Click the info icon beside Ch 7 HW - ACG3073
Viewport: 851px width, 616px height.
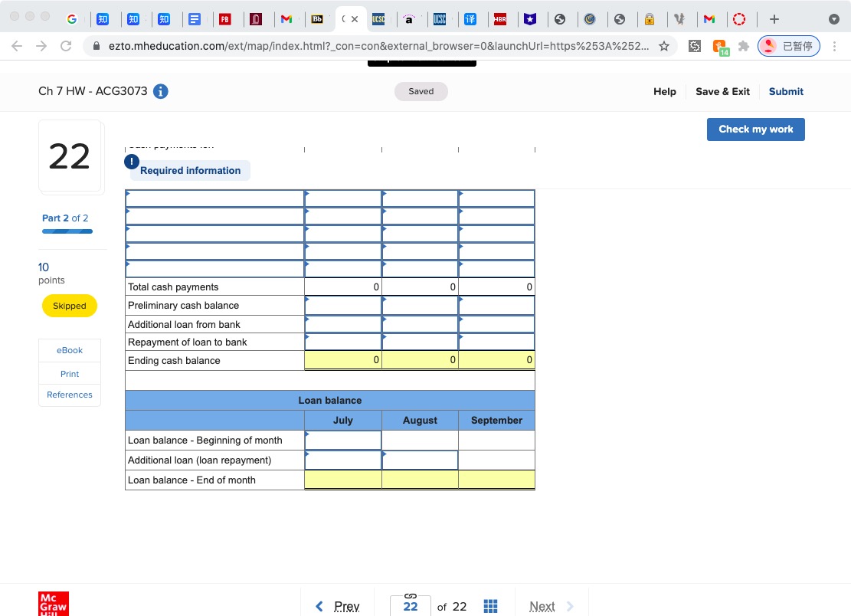point(161,91)
